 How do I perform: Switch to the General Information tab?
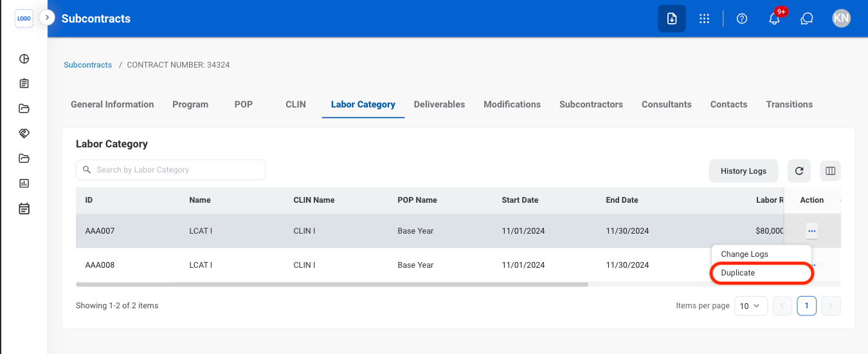point(113,104)
